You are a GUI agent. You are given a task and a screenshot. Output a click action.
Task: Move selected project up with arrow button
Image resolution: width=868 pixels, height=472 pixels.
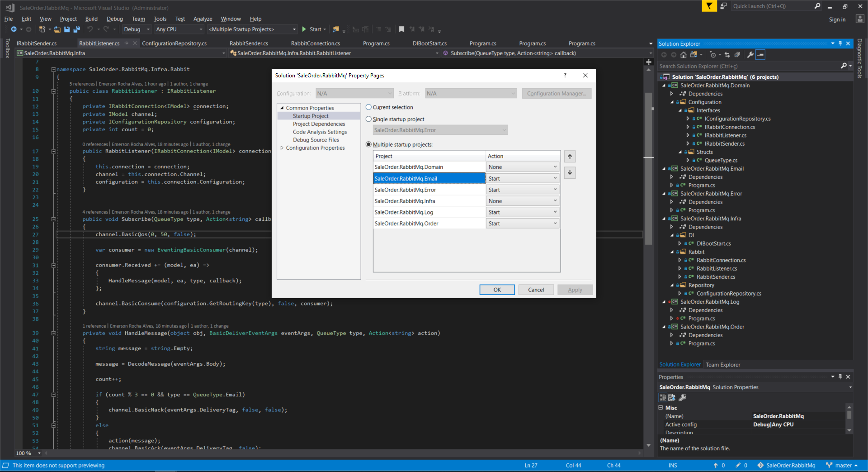[x=570, y=157]
